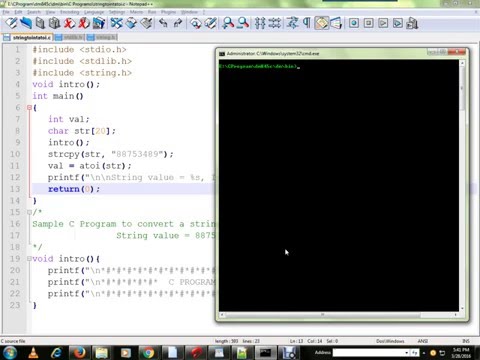Open the Macro menu
The width and height of the screenshot is (480, 360).
tap(136, 12)
